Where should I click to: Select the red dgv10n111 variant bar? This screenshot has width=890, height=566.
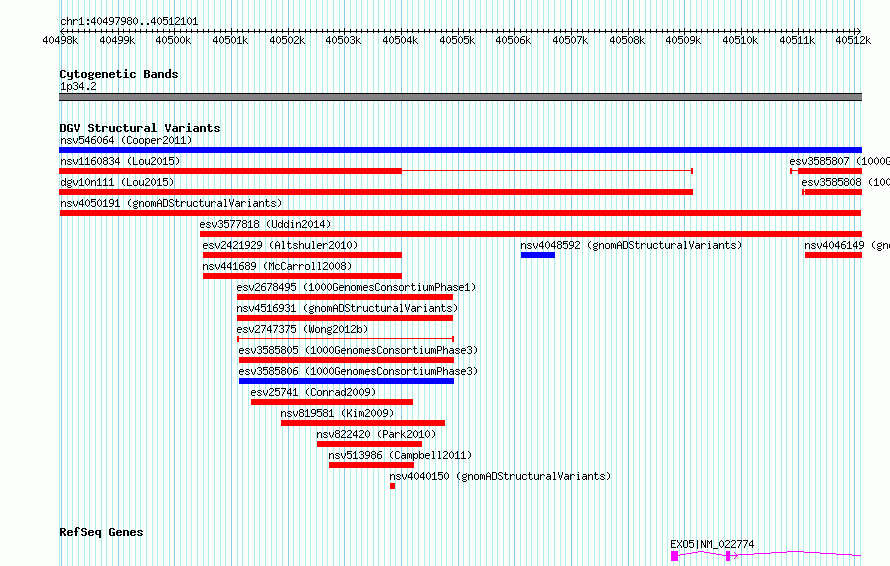[376, 192]
